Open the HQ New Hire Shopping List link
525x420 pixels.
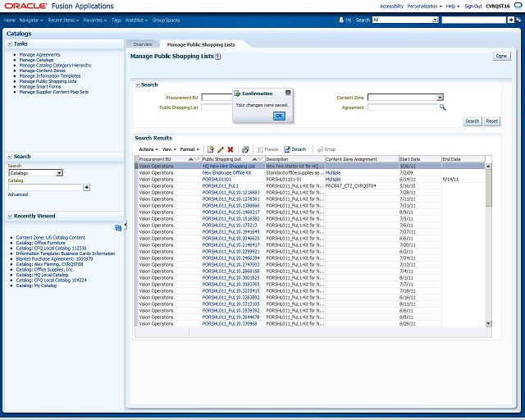click(229, 167)
